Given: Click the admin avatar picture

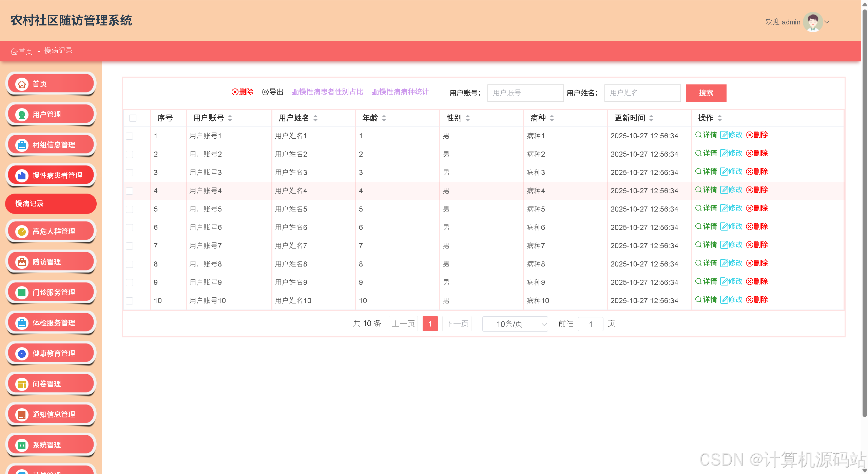Looking at the screenshot, I should pos(813,22).
